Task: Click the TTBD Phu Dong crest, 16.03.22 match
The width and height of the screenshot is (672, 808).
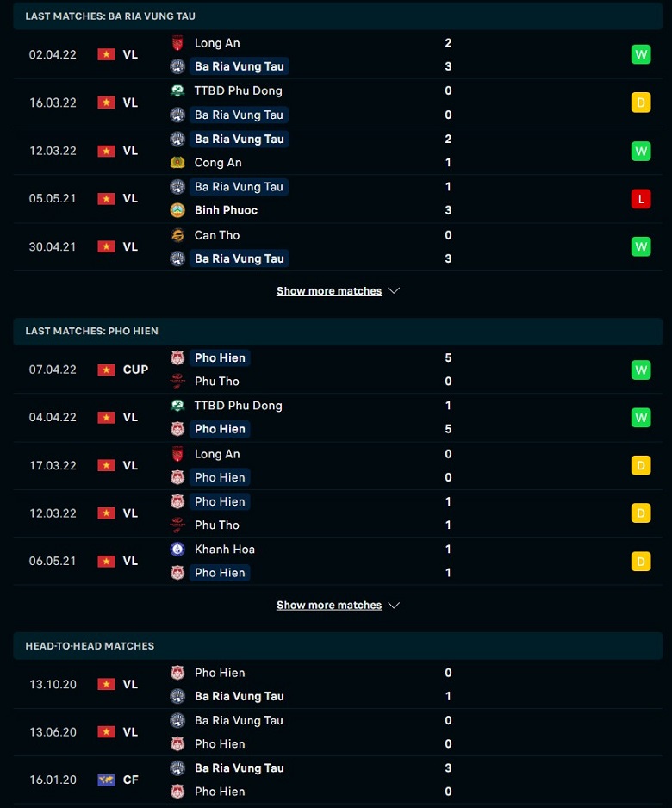Action: 177,90
